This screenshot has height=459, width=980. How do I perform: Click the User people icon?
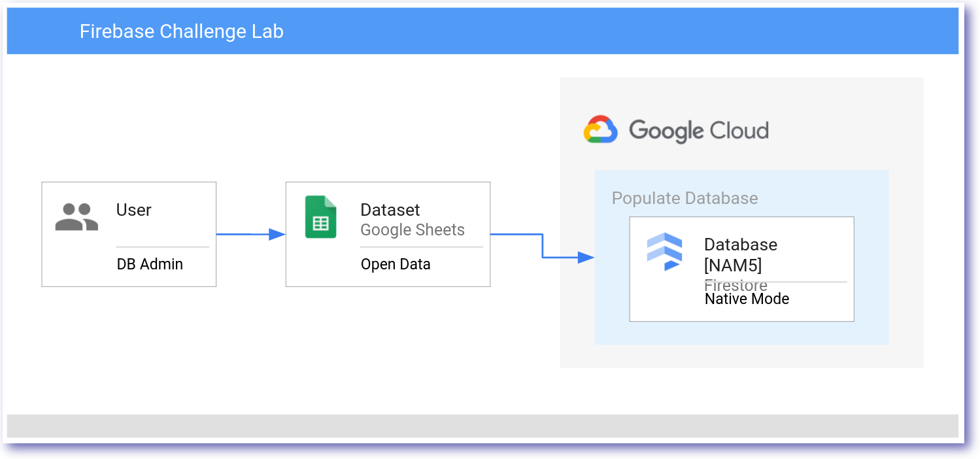(x=76, y=217)
